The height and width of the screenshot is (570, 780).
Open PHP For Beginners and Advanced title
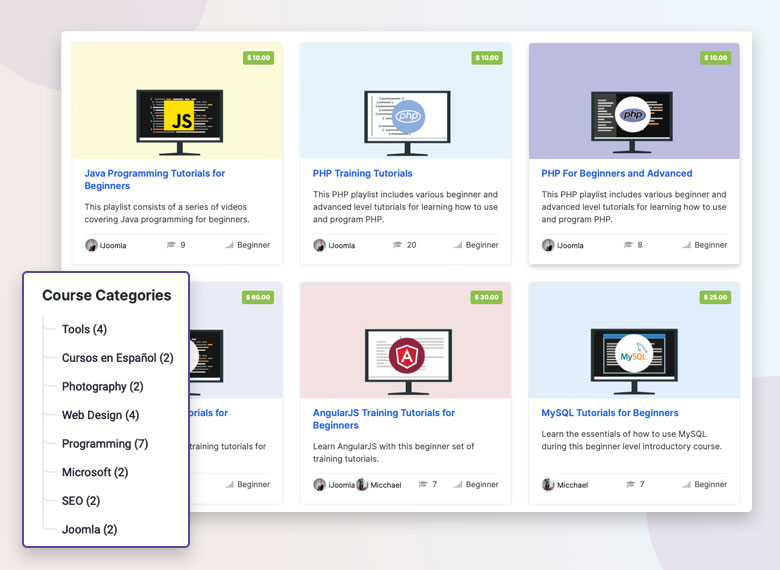(617, 174)
